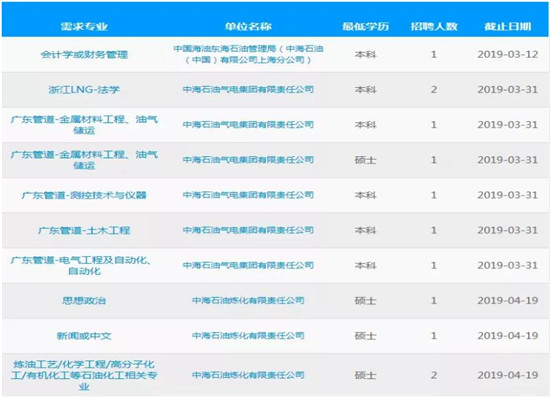Open the 新闻或中文 job link
550x400 pixels.
tap(84, 336)
